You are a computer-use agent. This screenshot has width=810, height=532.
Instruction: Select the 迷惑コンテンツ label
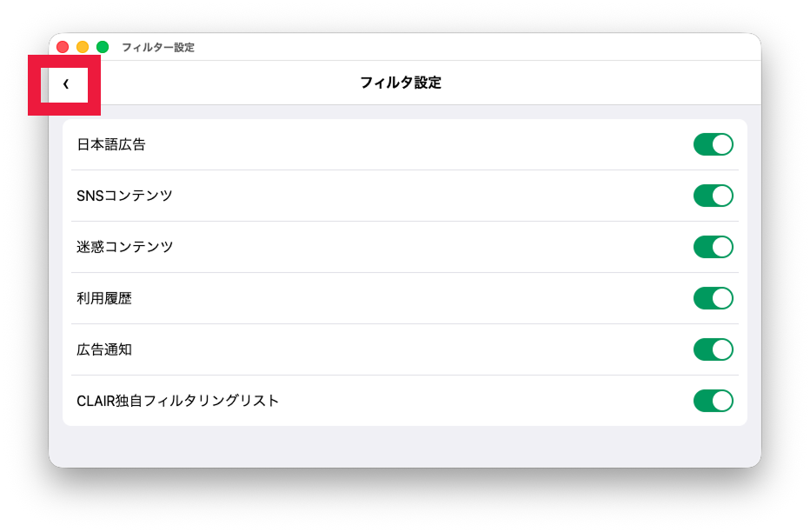pyautogui.click(x=124, y=247)
